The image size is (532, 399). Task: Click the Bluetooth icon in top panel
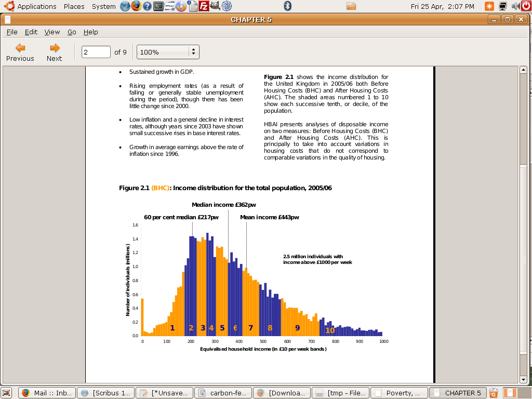287,6
